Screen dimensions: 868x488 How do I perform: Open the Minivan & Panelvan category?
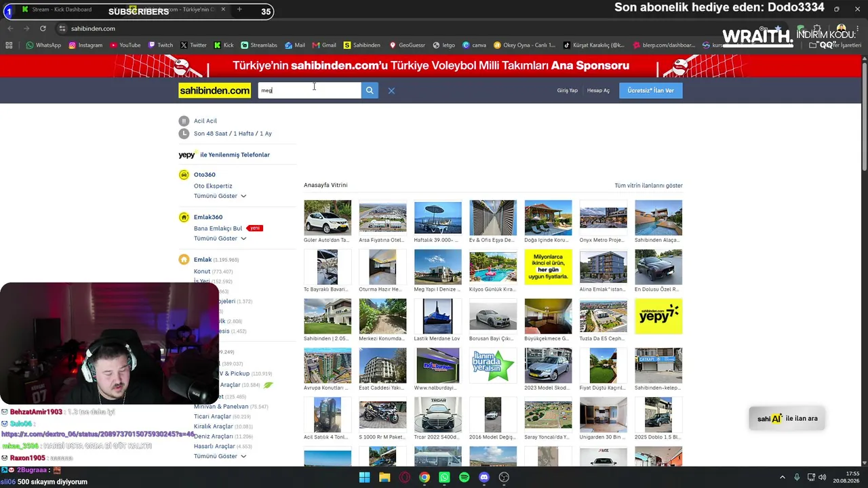coord(221,407)
